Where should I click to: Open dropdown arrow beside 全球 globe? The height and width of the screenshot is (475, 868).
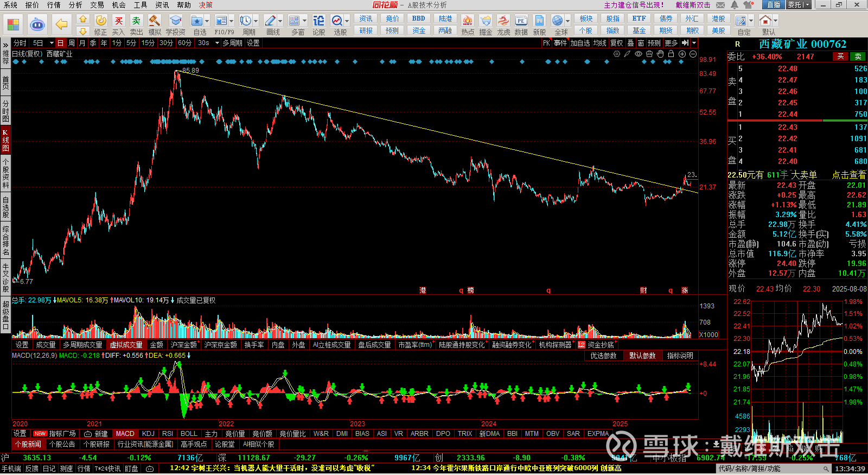(568, 21)
